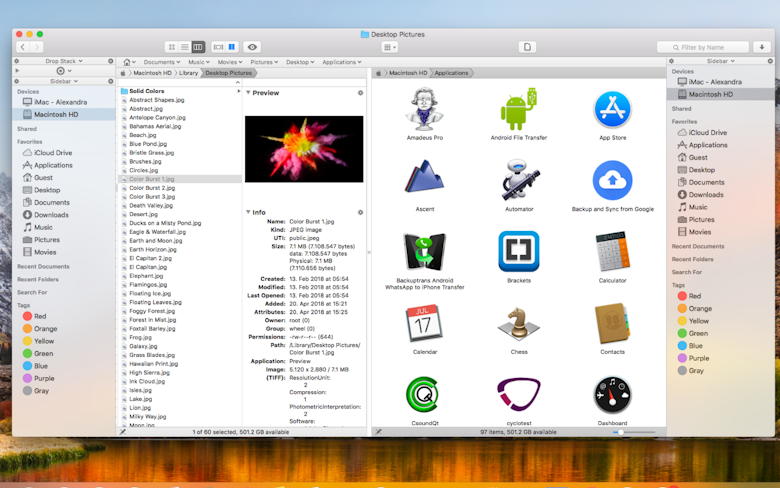Collapse the Info section triangle
The height and width of the screenshot is (488, 780).
click(248, 212)
